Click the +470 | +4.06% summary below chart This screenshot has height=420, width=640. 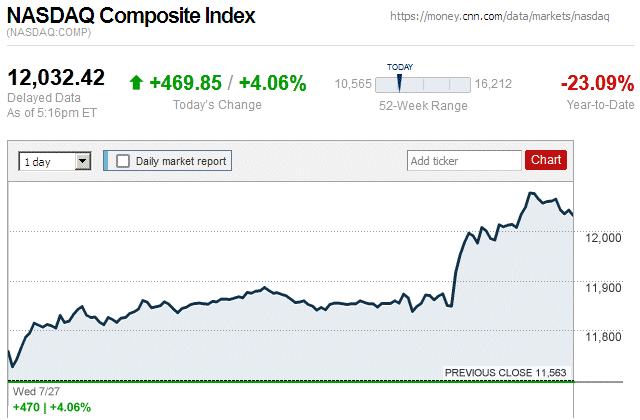[x=50, y=407]
